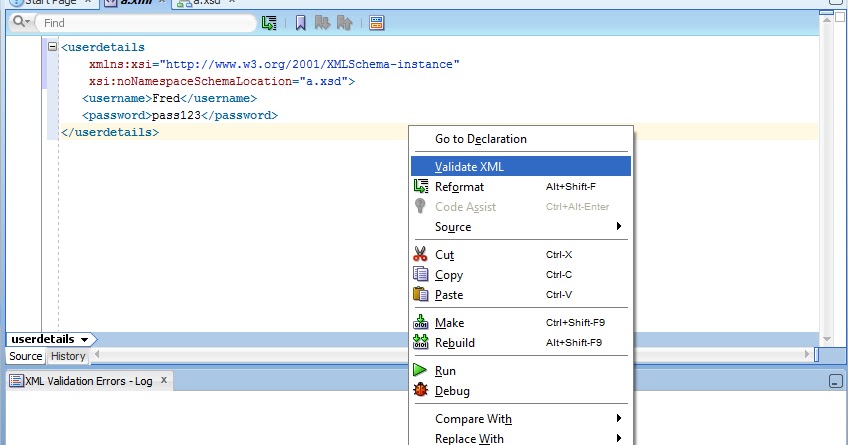The width and height of the screenshot is (848, 445).
Task: Click the Reformat icon in the context menu
Action: (421, 186)
